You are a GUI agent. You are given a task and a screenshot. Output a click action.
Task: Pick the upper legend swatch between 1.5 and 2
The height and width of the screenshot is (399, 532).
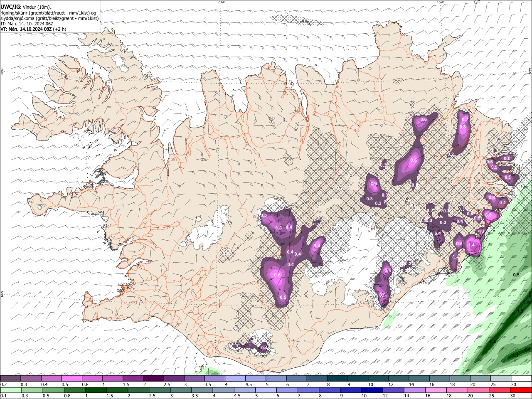(x=133, y=379)
